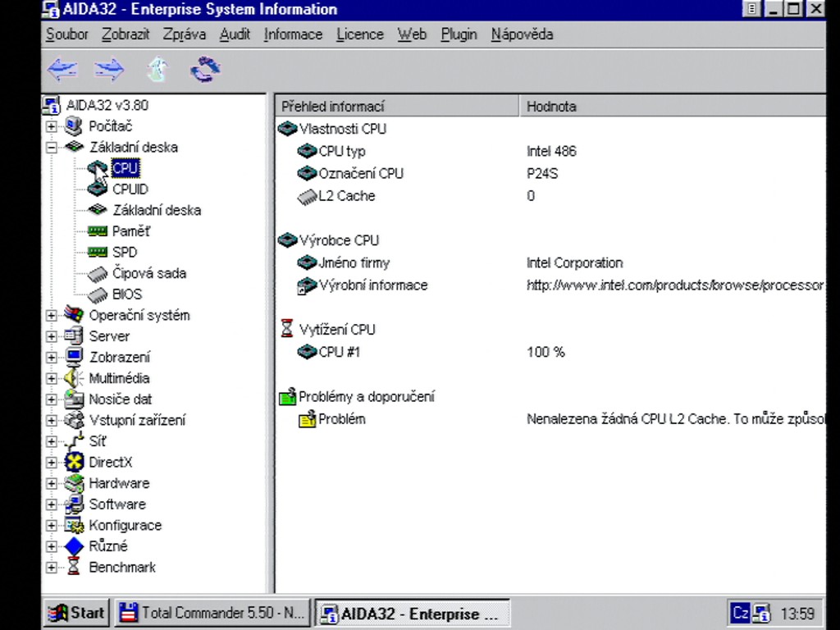Viewport: 840px width, 630px height.
Task: Select the Konfigurace icon
Action: (74, 525)
